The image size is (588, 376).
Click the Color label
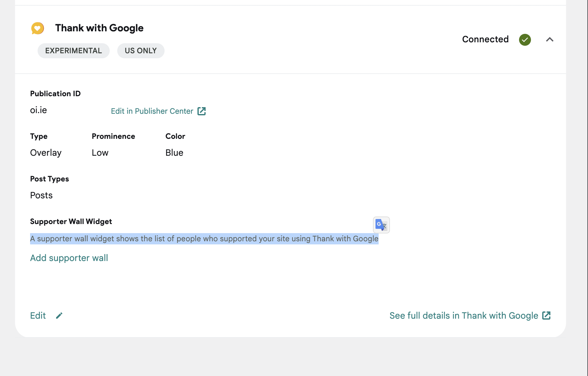[x=175, y=136]
